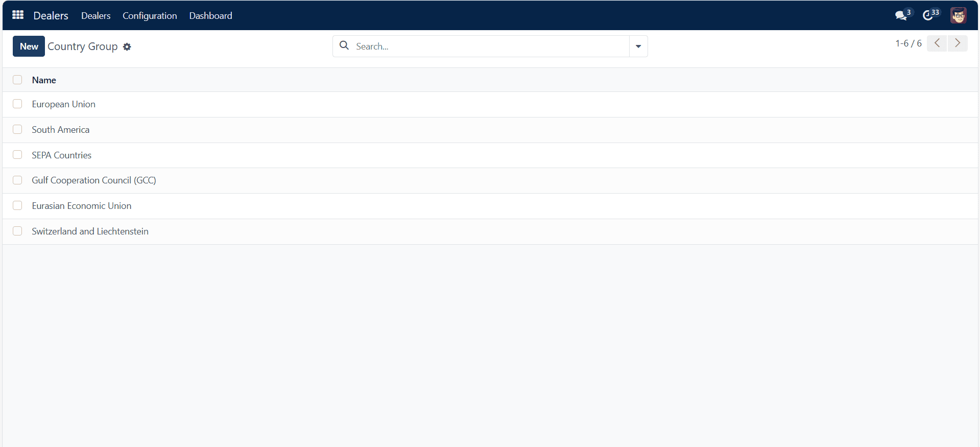Click the Country Group breadcrumb title

coord(82,46)
